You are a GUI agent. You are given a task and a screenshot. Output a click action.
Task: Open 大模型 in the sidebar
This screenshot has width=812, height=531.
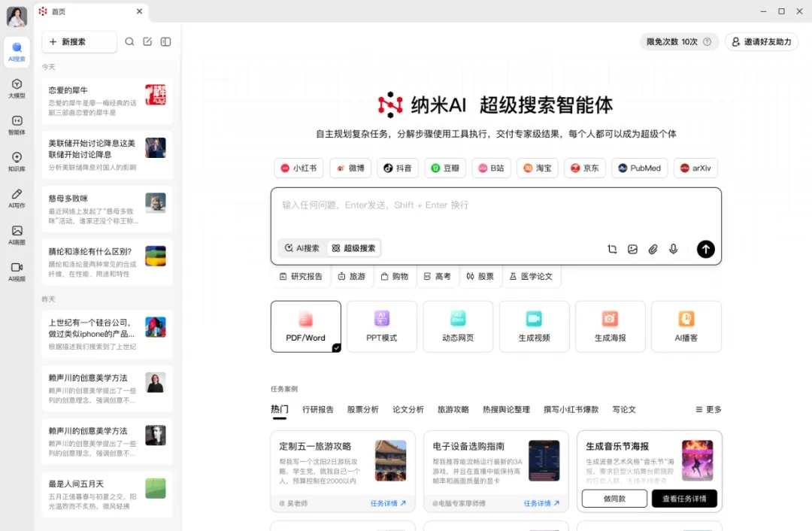17,89
